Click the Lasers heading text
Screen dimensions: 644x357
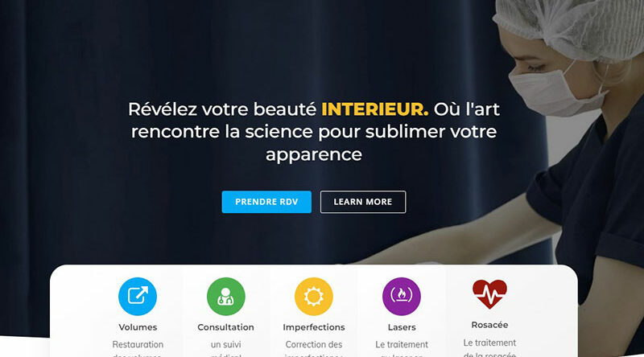tap(402, 327)
